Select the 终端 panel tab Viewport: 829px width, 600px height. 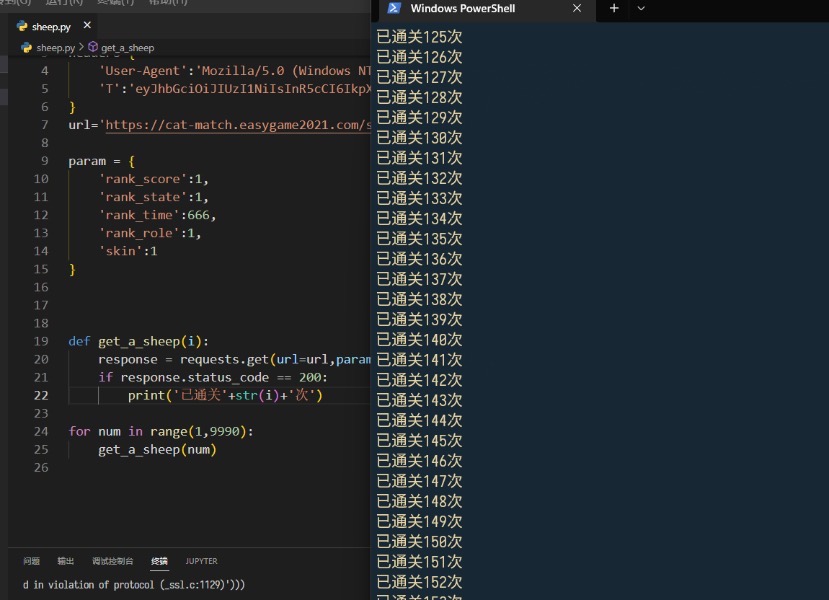tap(159, 561)
